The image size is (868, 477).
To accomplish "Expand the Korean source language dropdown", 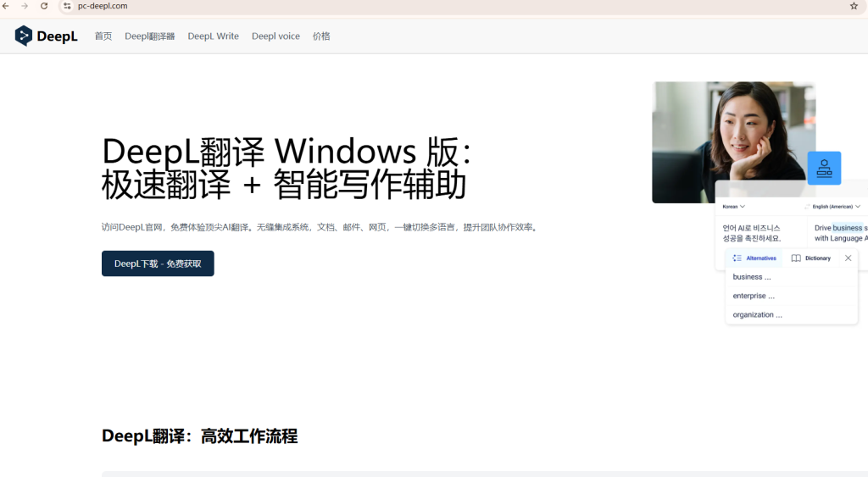I will click(734, 206).
